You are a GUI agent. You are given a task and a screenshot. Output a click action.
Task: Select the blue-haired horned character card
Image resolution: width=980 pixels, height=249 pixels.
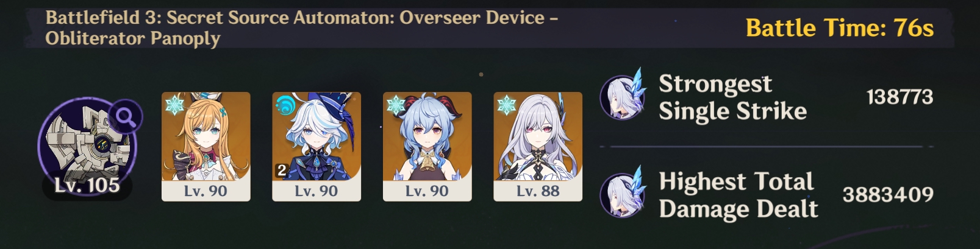coord(427,146)
